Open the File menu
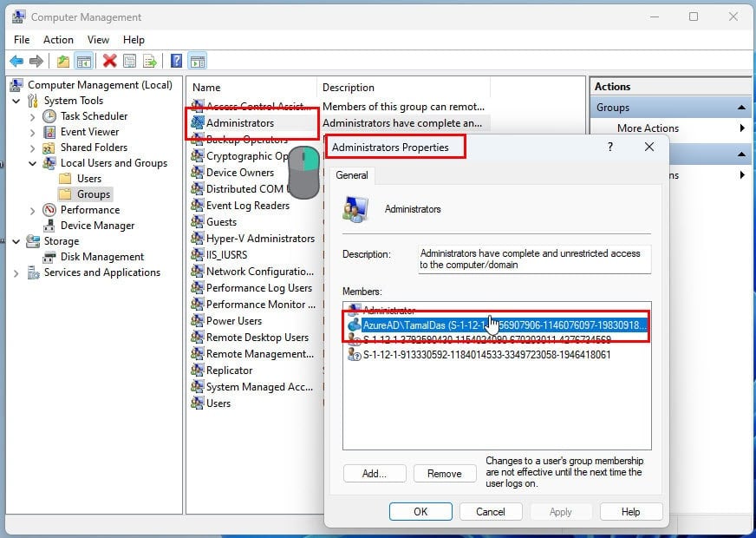The width and height of the screenshot is (756, 538). pyautogui.click(x=22, y=40)
